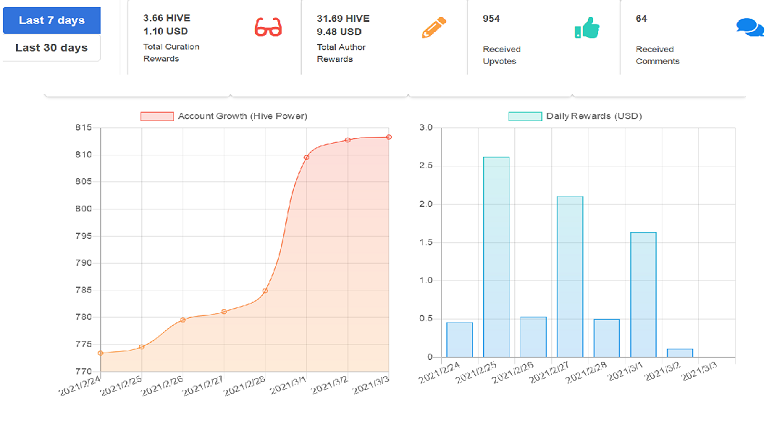The width and height of the screenshot is (769, 424).
Task: Select the 2021/2/26 bar in Daily Rewards
Action: (x=533, y=337)
